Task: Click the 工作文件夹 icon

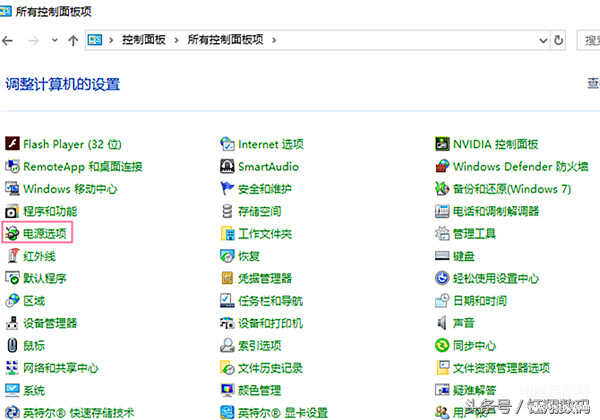Action: [227, 233]
